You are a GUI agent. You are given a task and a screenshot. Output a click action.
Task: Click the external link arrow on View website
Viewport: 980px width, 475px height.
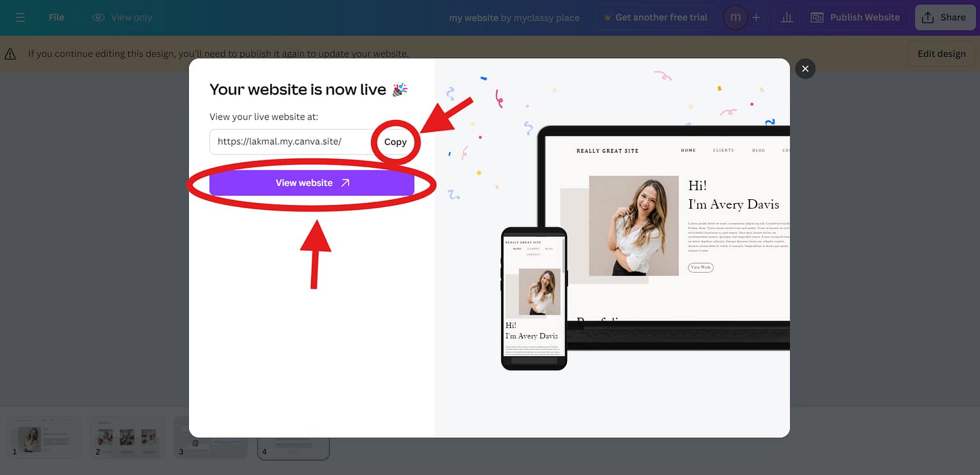pos(344,183)
